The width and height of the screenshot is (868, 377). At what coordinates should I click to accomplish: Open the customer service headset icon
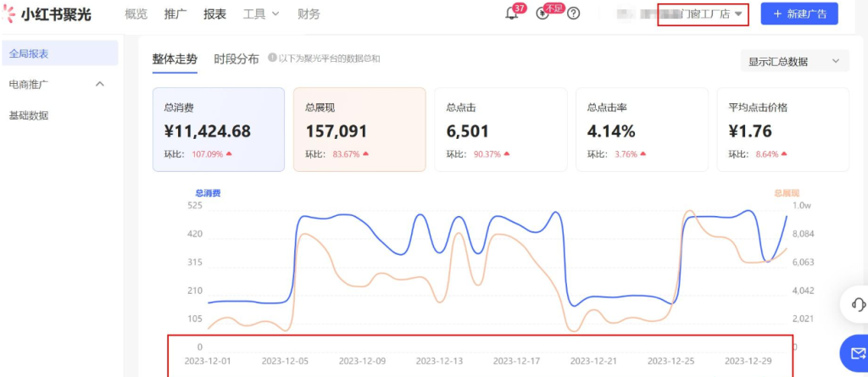point(857,304)
